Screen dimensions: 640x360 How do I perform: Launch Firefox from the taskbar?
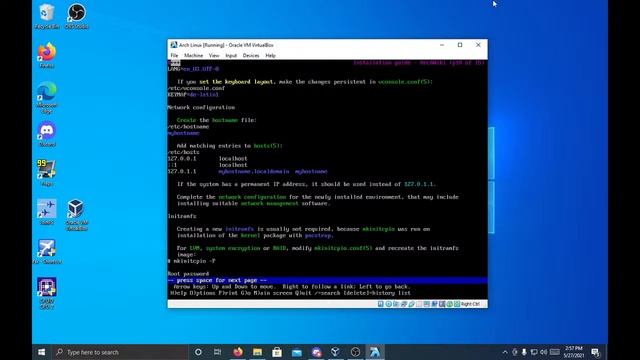pos(238,352)
